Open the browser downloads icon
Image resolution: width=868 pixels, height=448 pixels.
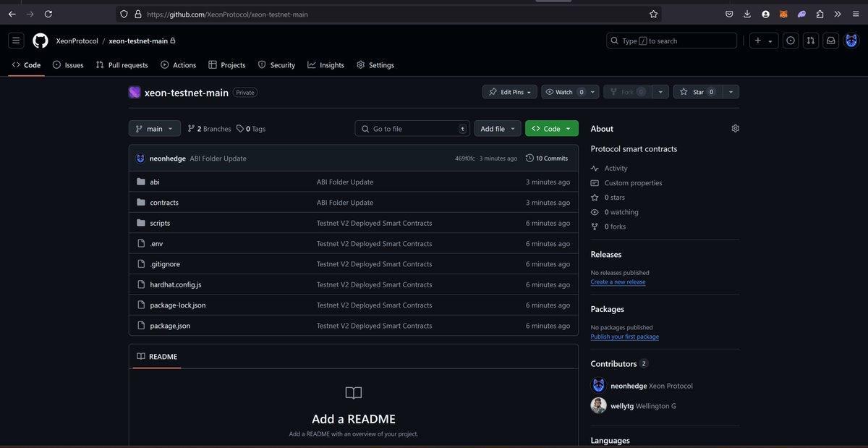(747, 14)
